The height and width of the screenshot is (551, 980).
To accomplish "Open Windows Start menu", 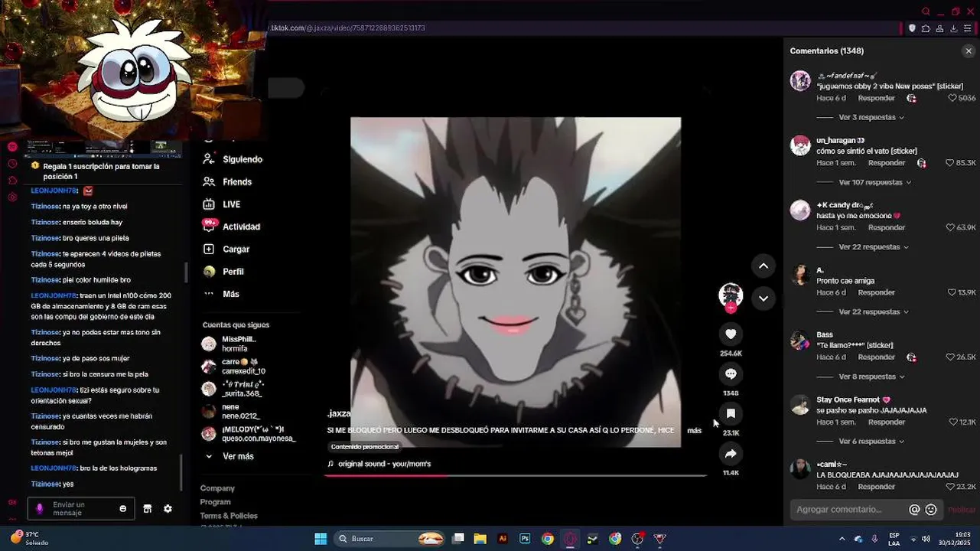I will click(321, 539).
